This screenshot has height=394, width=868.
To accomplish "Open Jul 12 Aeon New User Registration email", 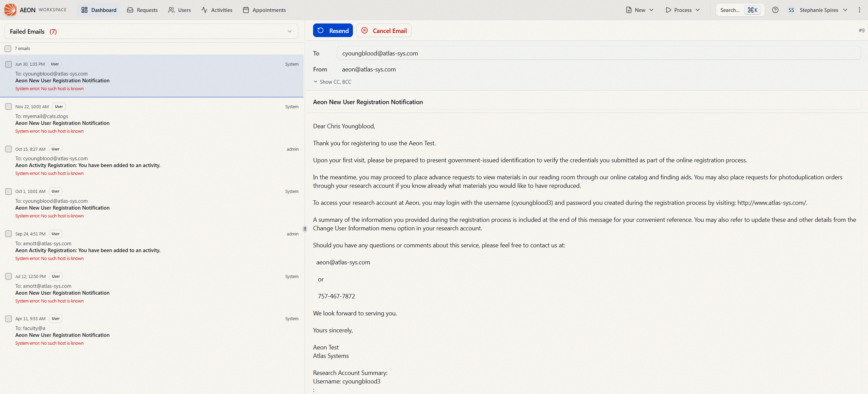I will (152, 288).
